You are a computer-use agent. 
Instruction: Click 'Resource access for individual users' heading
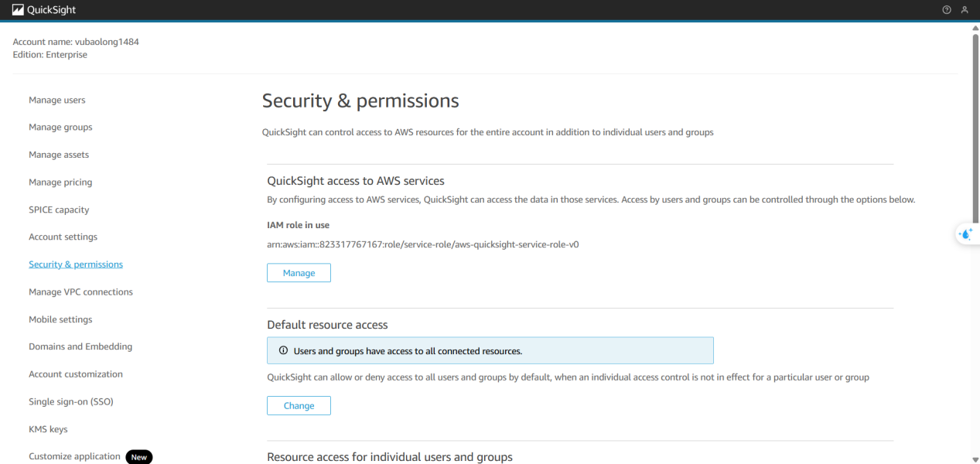click(390, 457)
